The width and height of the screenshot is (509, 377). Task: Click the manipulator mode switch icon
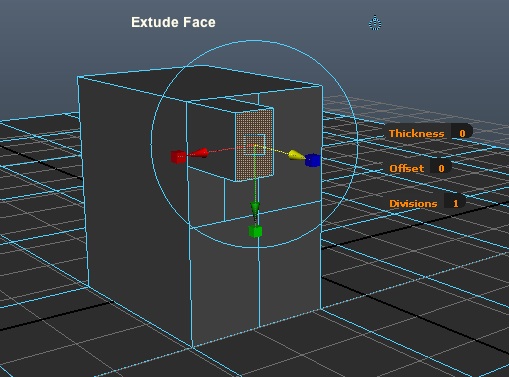pyautogui.click(x=375, y=23)
